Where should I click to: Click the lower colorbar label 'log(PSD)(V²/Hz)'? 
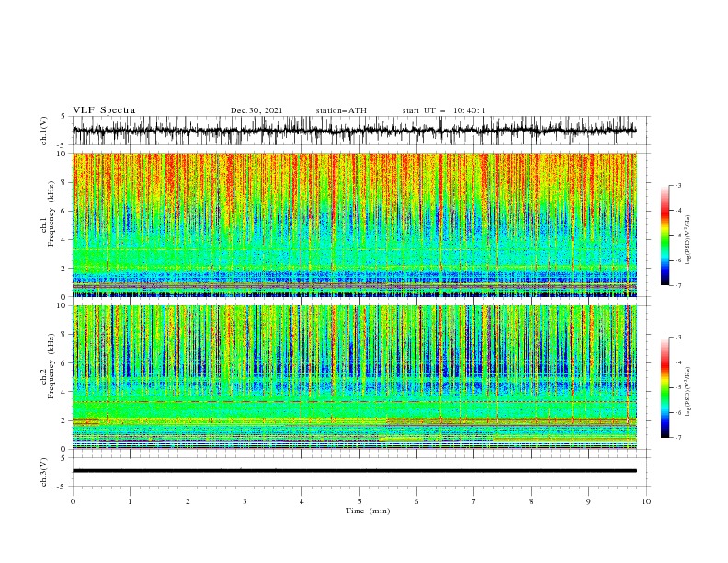(688, 392)
